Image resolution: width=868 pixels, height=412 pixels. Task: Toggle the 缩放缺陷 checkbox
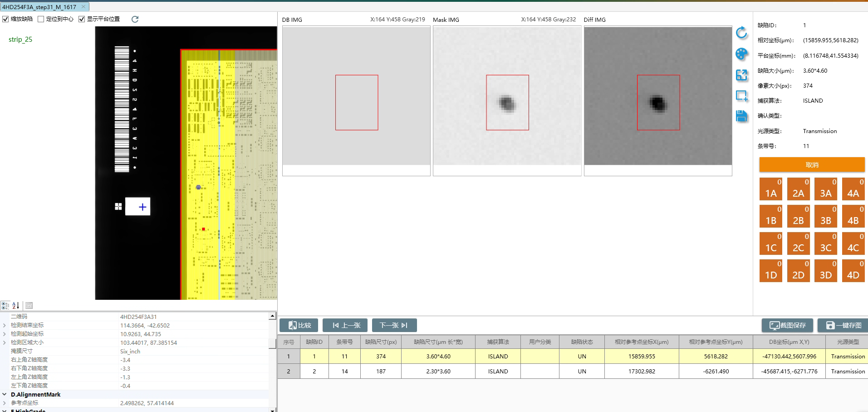6,19
